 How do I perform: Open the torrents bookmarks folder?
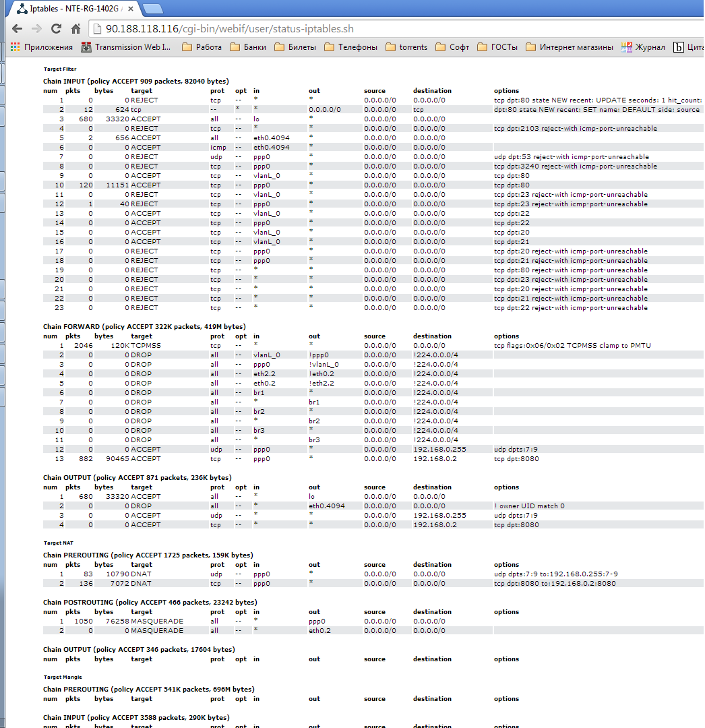coord(406,47)
